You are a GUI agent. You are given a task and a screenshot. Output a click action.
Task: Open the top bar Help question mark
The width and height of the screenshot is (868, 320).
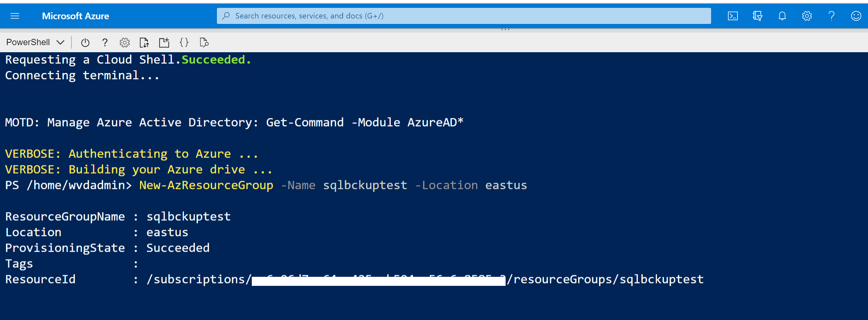point(832,16)
